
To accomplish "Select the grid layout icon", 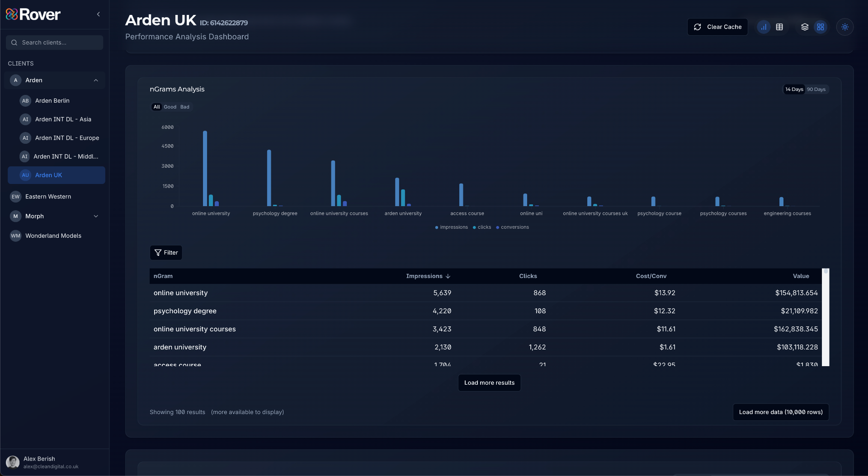I will [821, 27].
